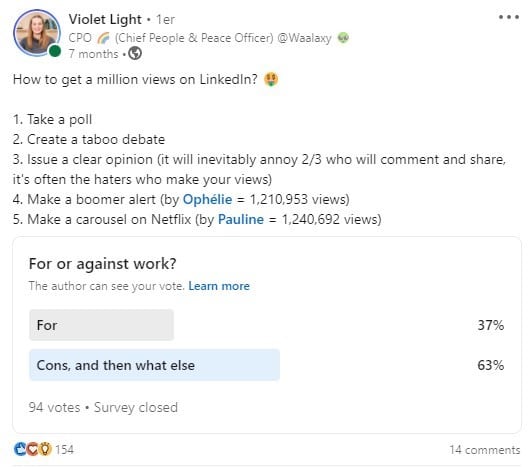531x467 pixels.
Task: Click the Learn more link in poll
Action: coord(219,286)
